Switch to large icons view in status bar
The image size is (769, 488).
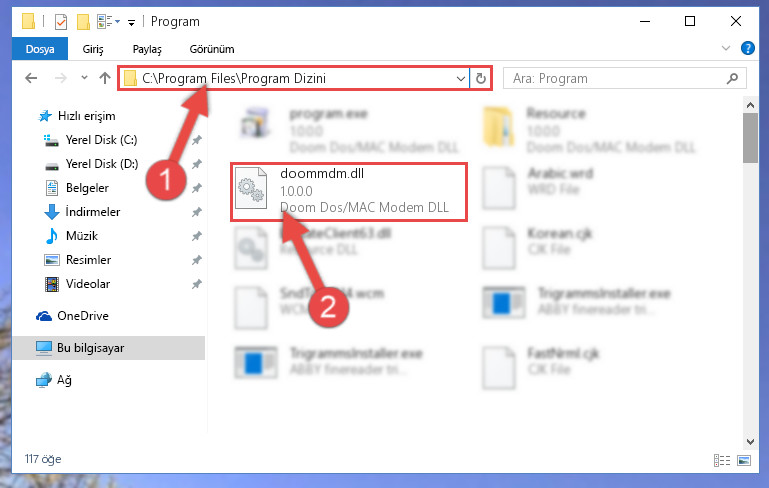[744, 460]
